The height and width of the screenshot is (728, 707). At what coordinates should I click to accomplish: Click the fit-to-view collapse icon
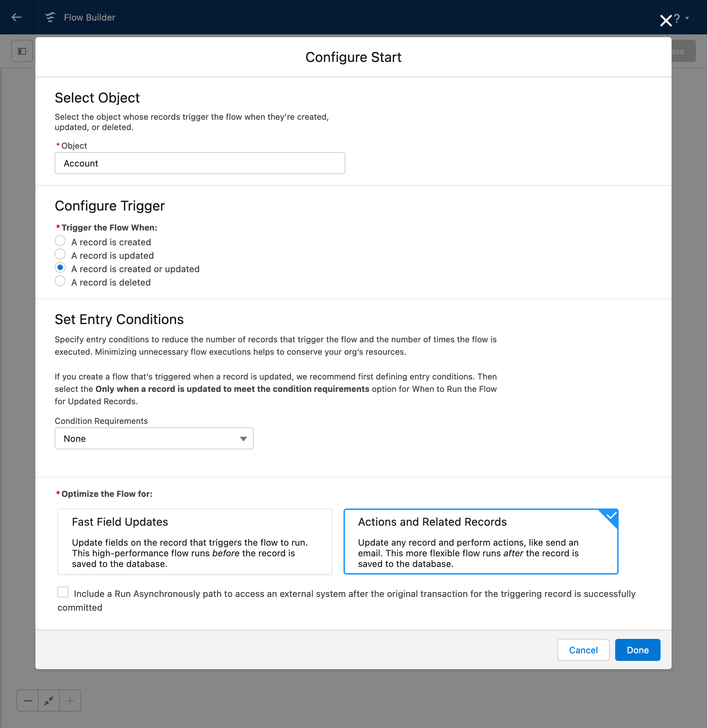(x=48, y=700)
